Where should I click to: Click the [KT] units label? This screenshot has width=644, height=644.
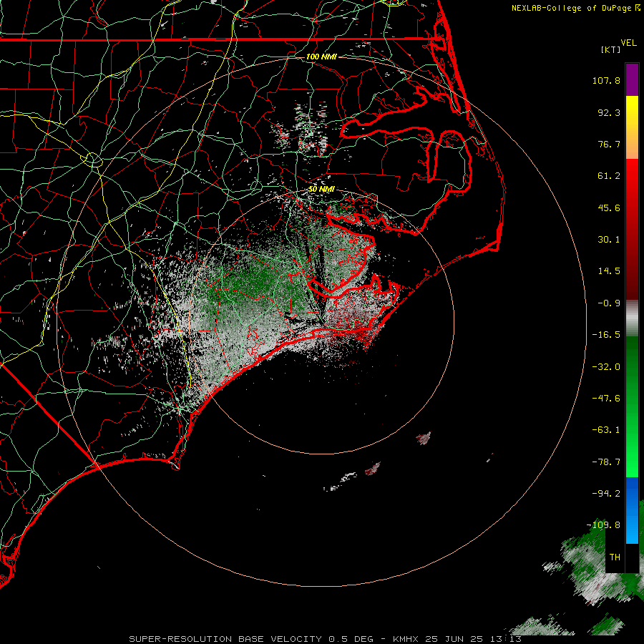pyautogui.click(x=611, y=49)
